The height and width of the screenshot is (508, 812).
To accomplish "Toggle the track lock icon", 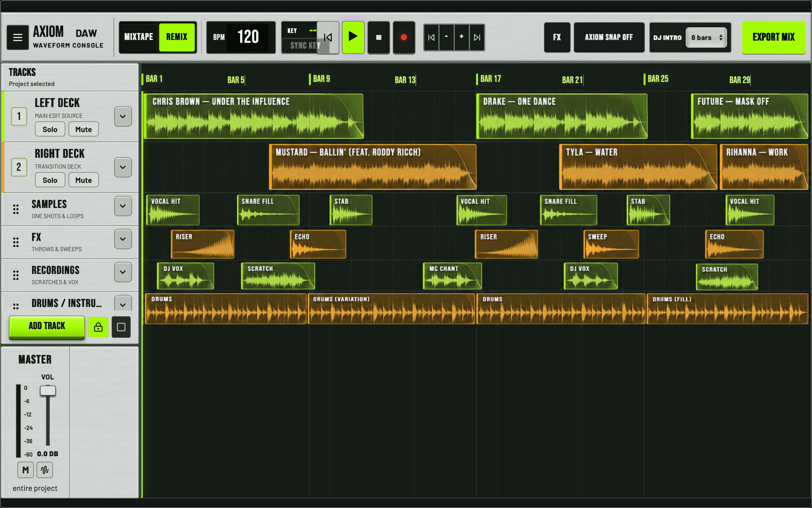I will click(98, 327).
